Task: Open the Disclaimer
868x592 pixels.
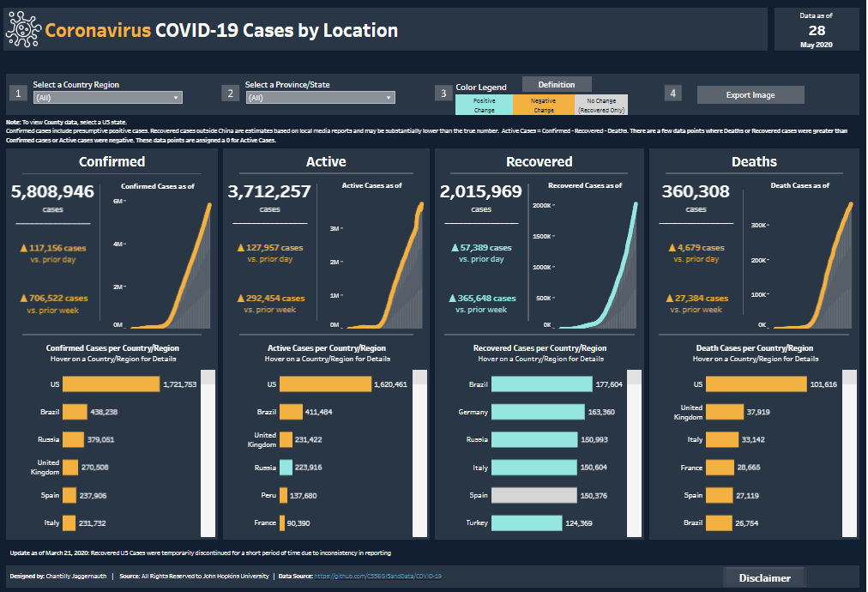Action: click(763, 577)
